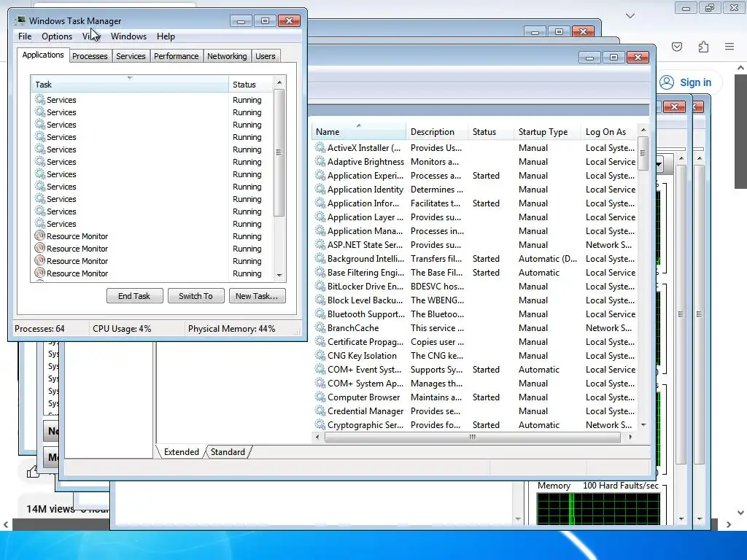
Task: Select the first Resource Monitor task icon
Action: point(40,236)
